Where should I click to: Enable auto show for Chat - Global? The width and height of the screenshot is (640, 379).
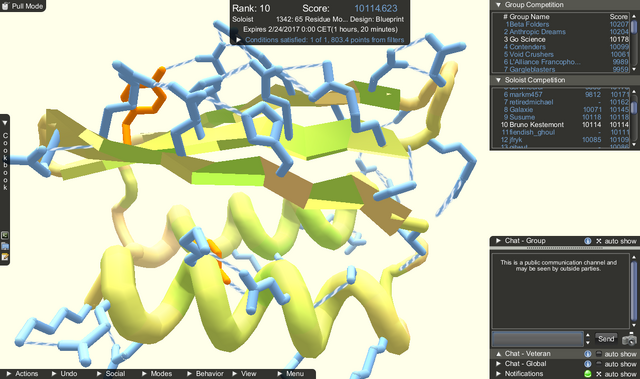tap(599, 364)
